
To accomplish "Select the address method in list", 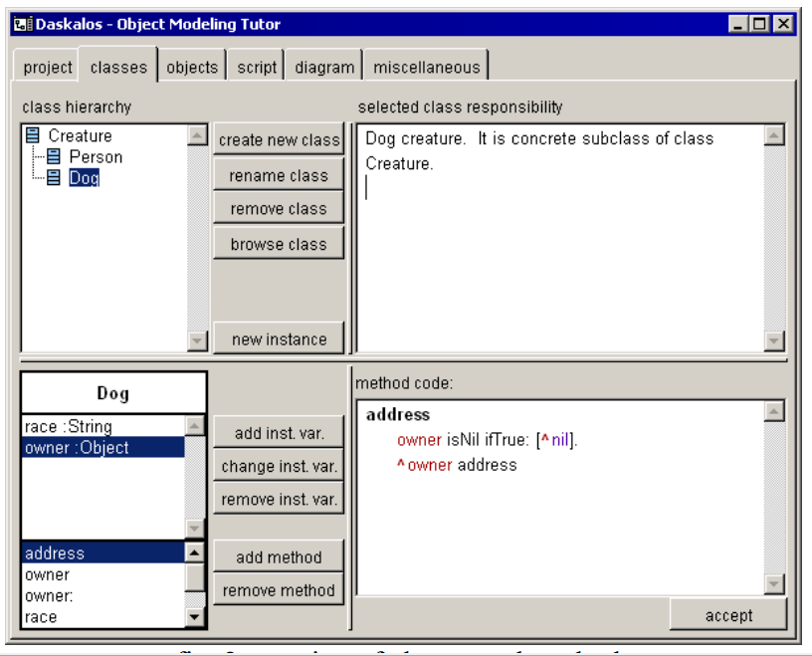I will [x=103, y=552].
